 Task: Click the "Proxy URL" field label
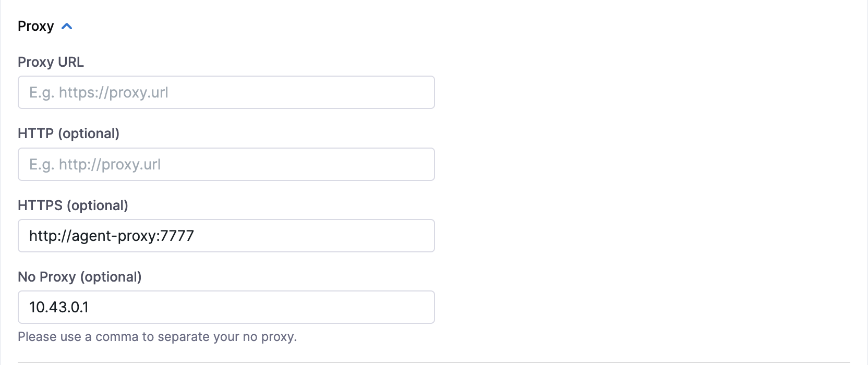(51, 62)
